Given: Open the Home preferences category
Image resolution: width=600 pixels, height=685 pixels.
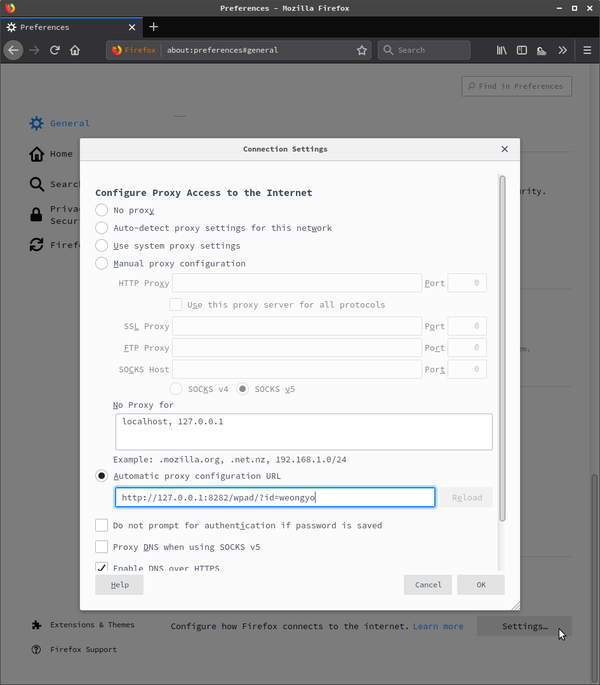Looking at the screenshot, I should pyautogui.click(x=51, y=154).
